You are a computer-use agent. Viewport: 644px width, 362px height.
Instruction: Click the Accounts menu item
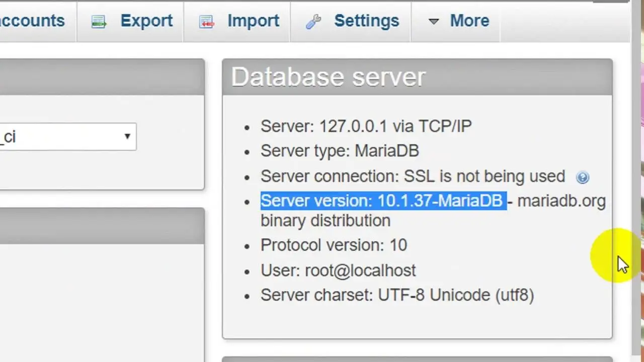click(x=32, y=21)
